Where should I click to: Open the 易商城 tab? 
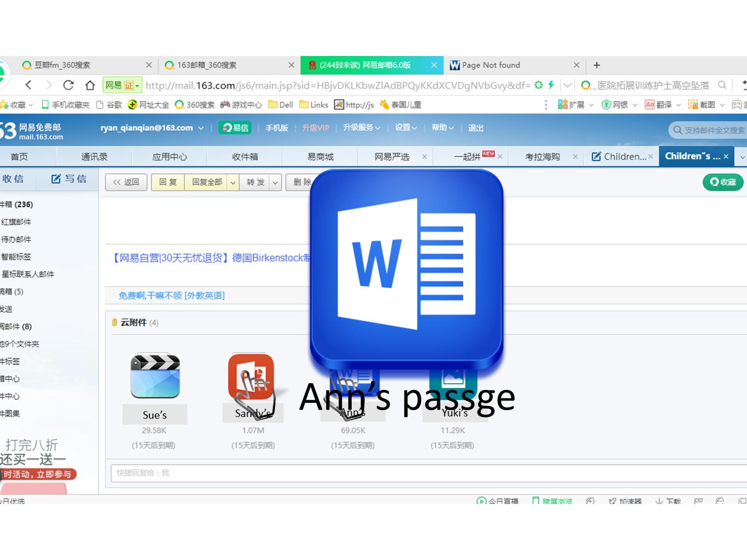pos(320,156)
